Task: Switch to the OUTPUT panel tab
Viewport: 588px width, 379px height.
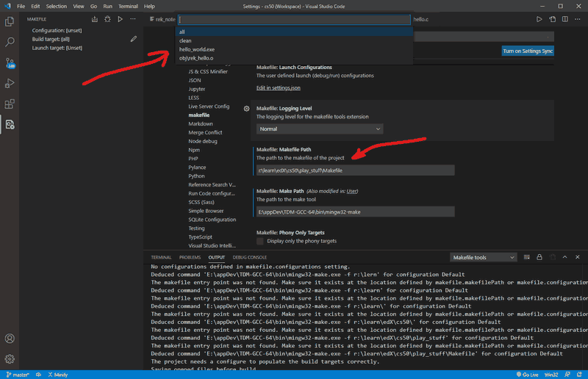Action: tap(216, 257)
